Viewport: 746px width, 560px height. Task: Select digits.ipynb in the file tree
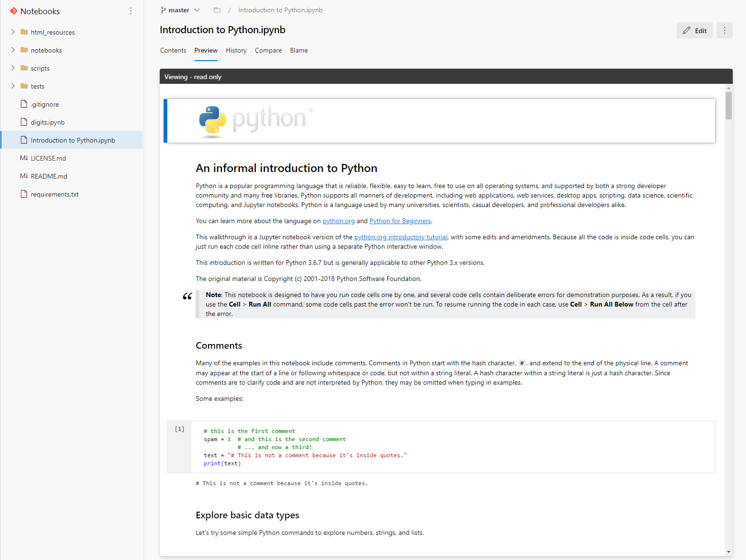click(72, 122)
